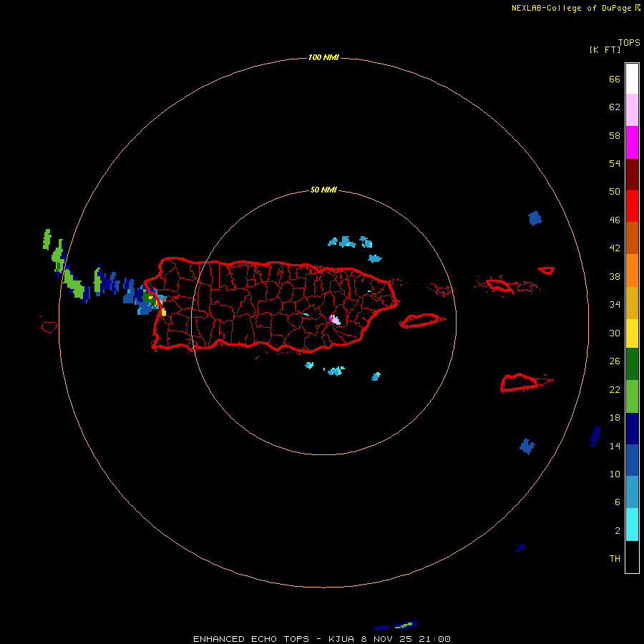Select the gold legend swatch
644x644 pixels.
click(632, 303)
